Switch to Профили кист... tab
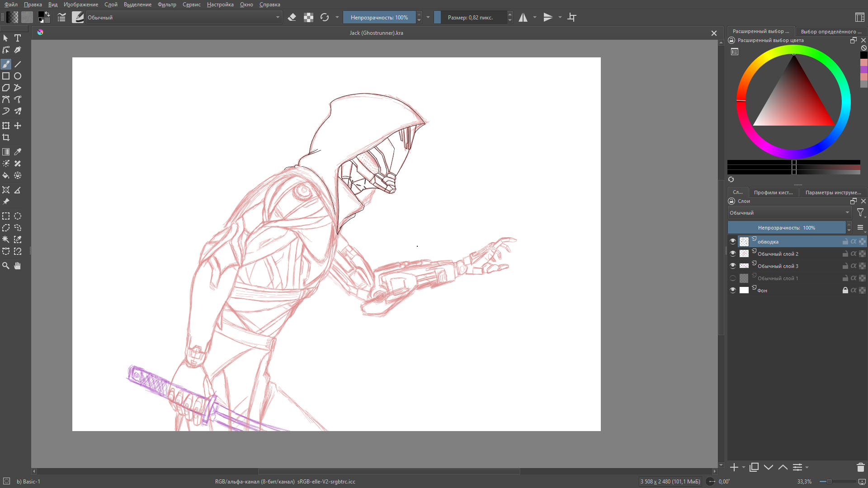This screenshot has width=868, height=488. (x=773, y=192)
